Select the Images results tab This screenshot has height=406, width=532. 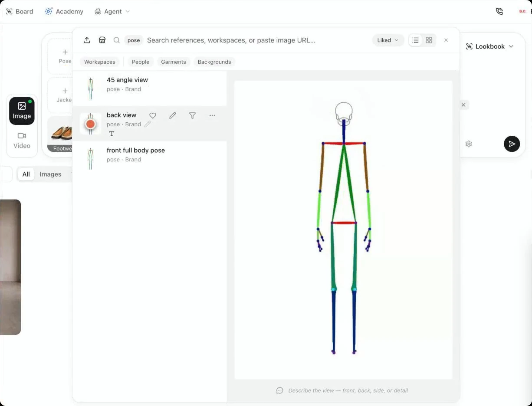pos(50,174)
